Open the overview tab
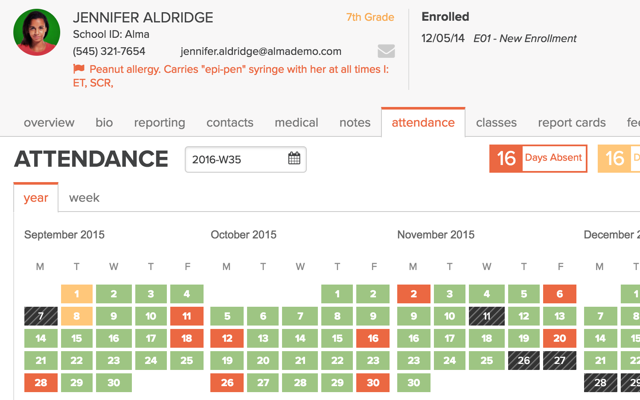640x400 pixels. tap(49, 122)
